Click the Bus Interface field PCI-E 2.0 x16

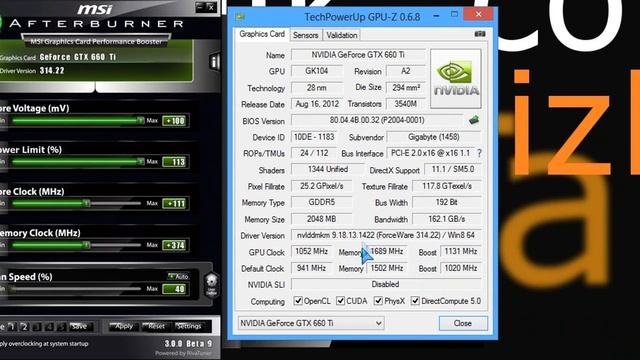pos(431,153)
